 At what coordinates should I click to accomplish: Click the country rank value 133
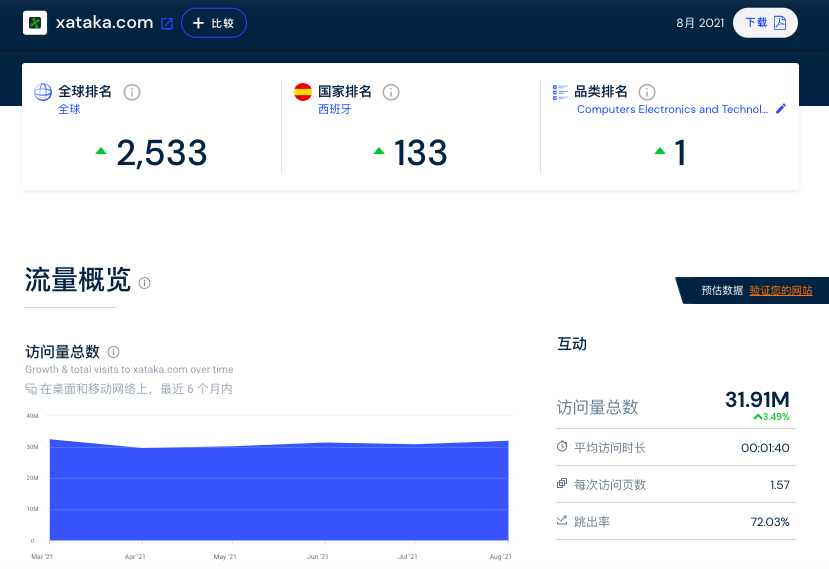(420, 153)
